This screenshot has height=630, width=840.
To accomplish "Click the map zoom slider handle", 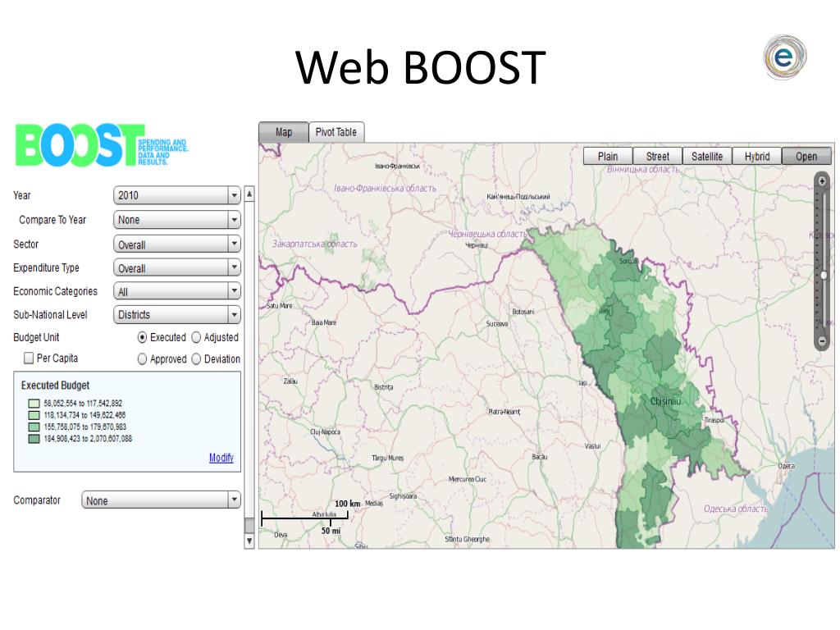I will tap(824, 276).
